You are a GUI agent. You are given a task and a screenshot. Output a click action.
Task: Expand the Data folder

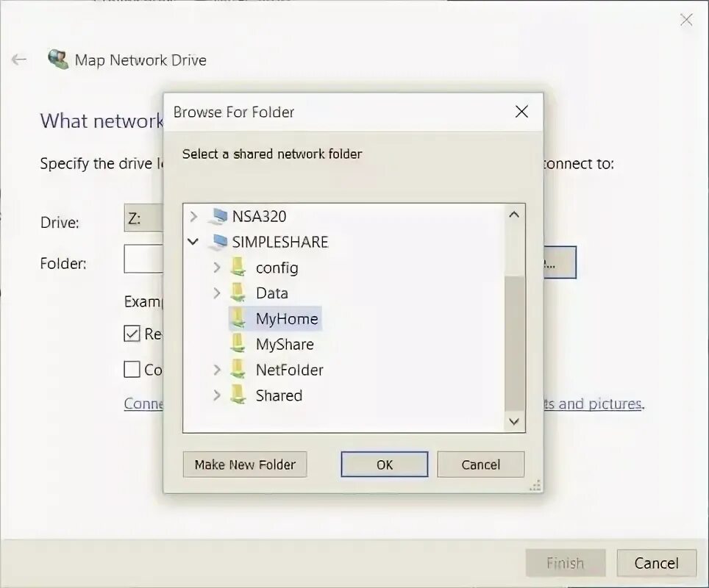click(217, 293)
